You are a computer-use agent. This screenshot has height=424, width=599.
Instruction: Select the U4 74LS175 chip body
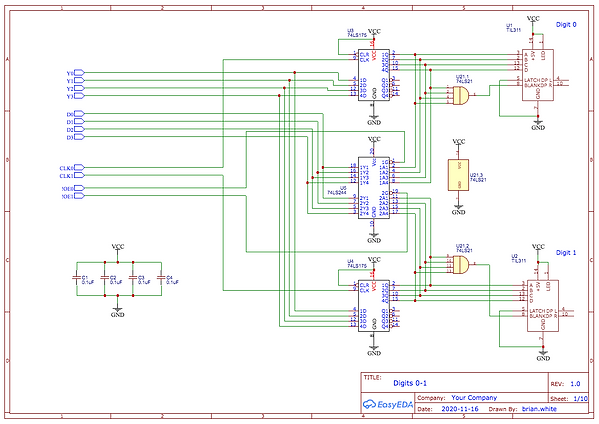point(374,306)
